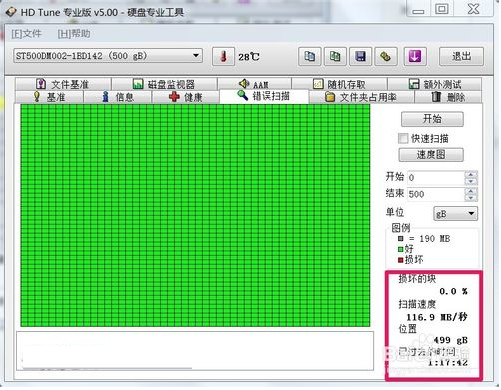Screen dimensions: 501x390
Task: Click the copy screenshot to clipboard icon
Action: click(x=335, y=56)
